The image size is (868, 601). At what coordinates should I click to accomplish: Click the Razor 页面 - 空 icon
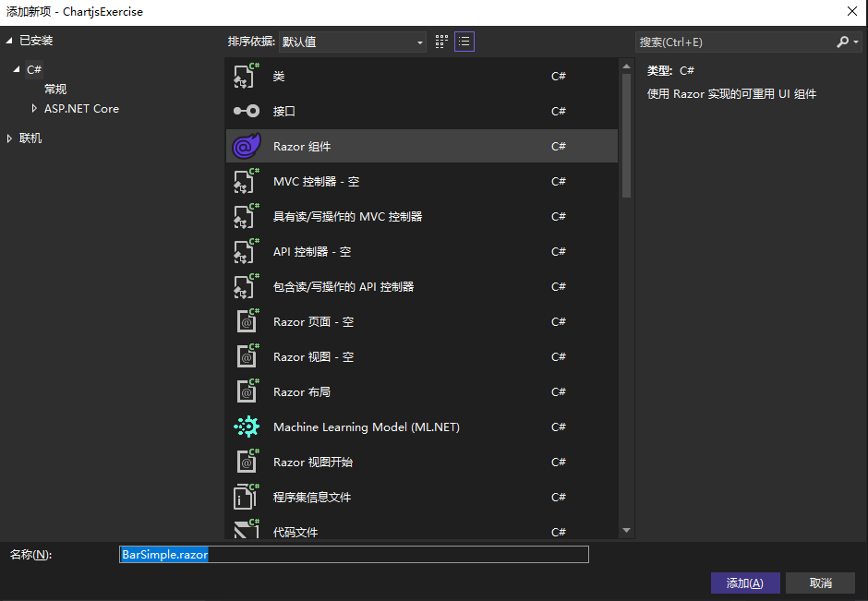pos(247,321)
